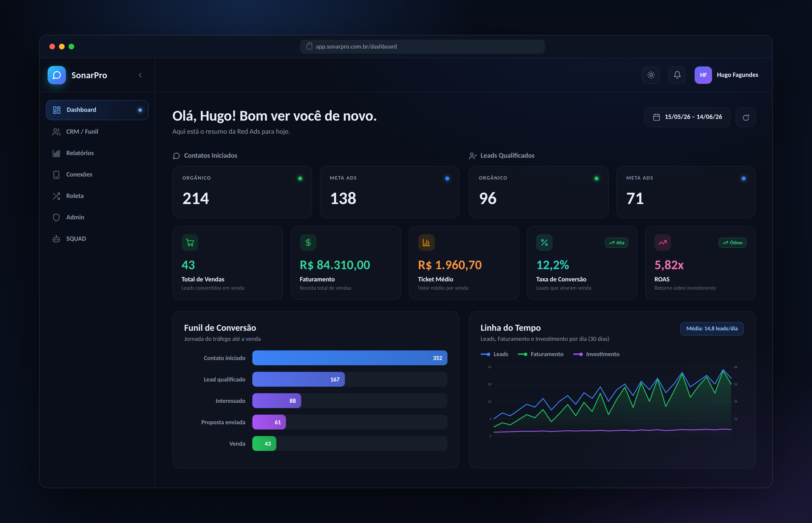Viewport: 812px width, 523px height.
Task: Click the green window maximize dot
Action: [x=71, y=47]
